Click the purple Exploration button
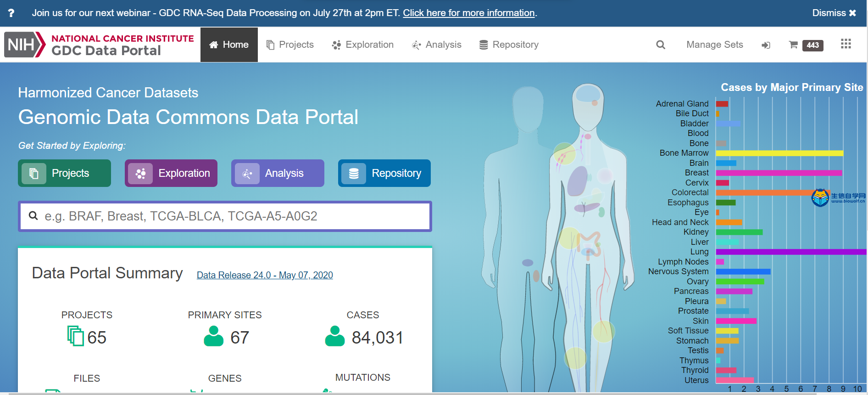The image size is (868, 395). (x=171, y=173)
